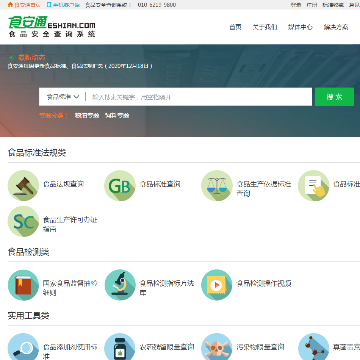Click the 农药残留限量查询 text link
Viewport: 360px width, 360px height.
[x=167, y=347]
